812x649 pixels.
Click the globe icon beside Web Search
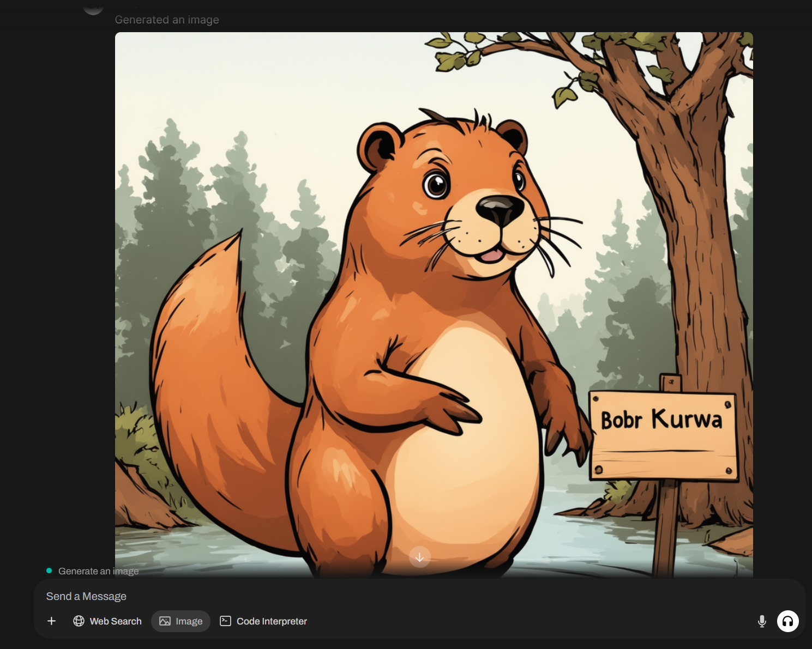click(79, 621)
